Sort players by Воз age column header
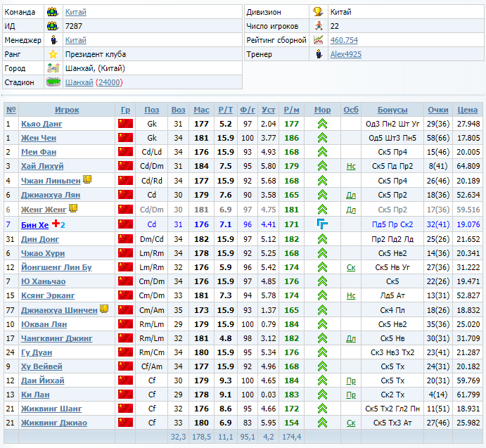The image size is (486, 448). point(179,110)
